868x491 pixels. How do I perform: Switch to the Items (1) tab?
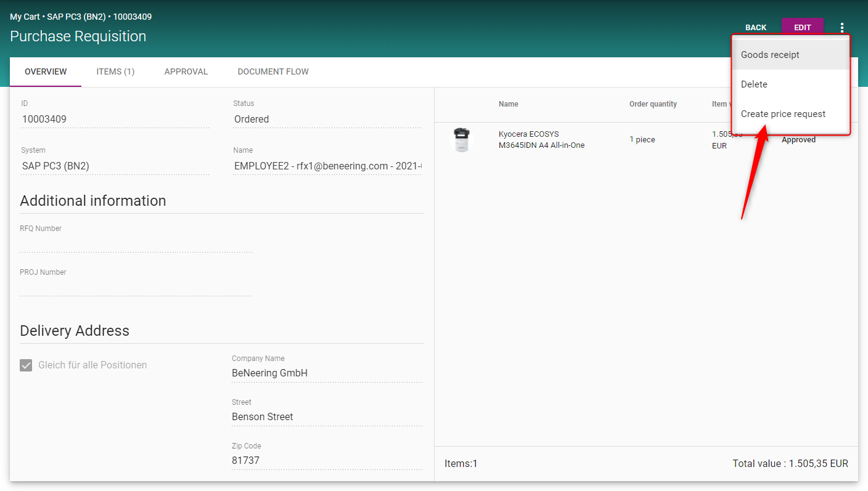115,72
